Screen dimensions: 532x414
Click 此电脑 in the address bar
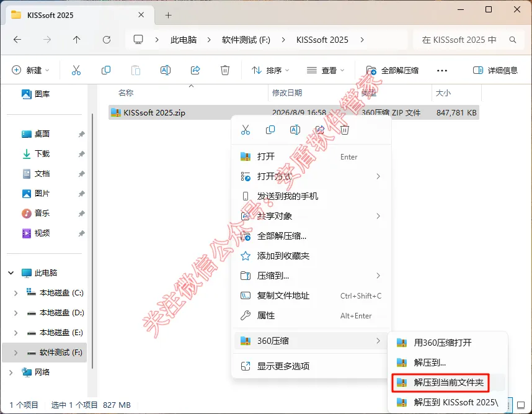coord(184,40)
